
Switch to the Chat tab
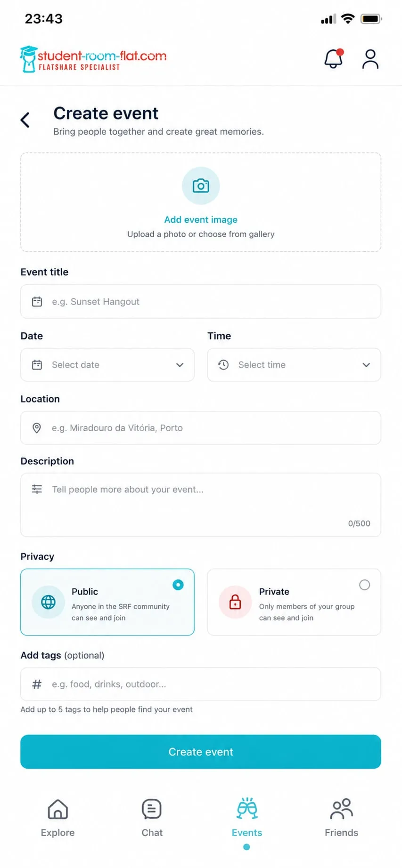click(152, 818)
